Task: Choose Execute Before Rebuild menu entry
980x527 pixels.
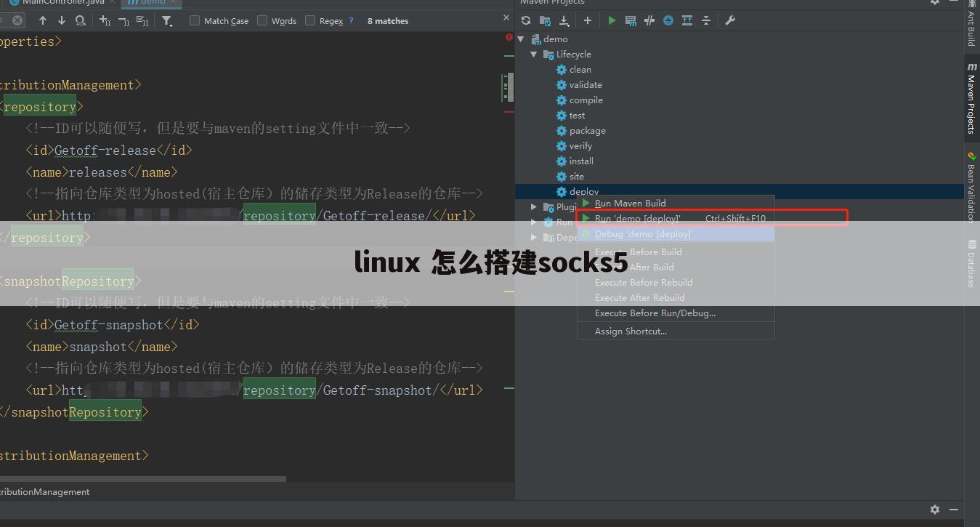Action: click(x=676, y=282)
